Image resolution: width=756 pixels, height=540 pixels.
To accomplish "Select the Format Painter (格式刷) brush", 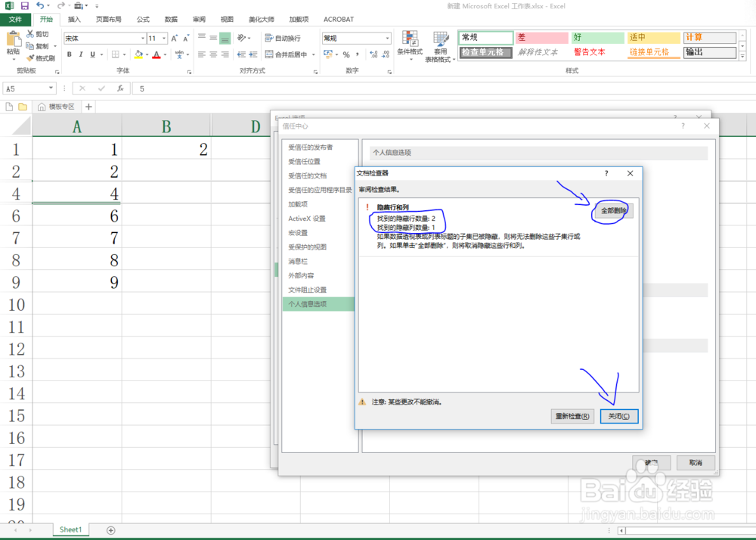I will point(30,57).
